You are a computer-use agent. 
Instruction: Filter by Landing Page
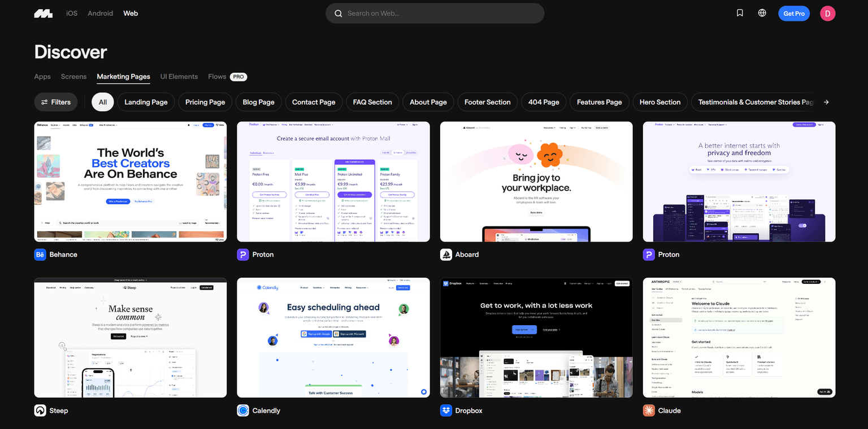(146, 102)
